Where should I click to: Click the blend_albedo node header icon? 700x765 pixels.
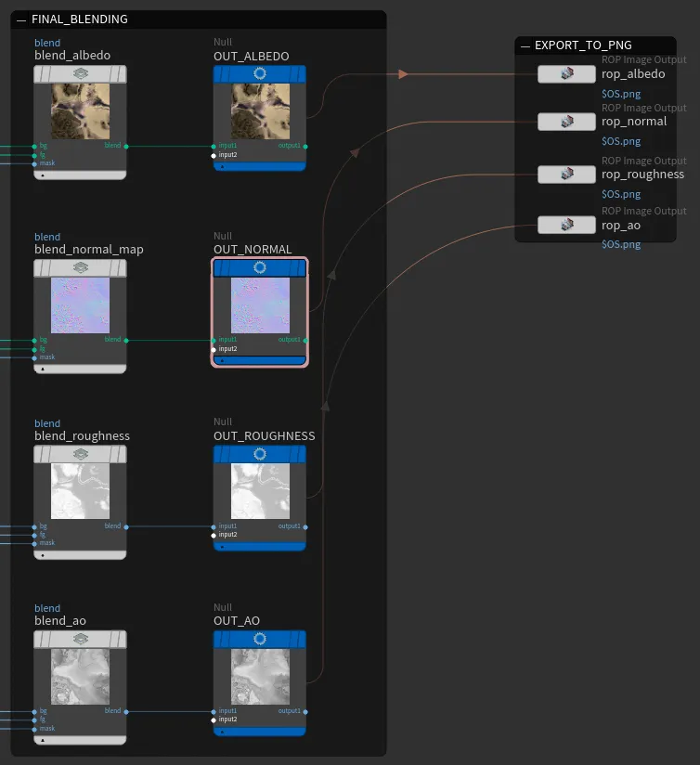[81, 73]
